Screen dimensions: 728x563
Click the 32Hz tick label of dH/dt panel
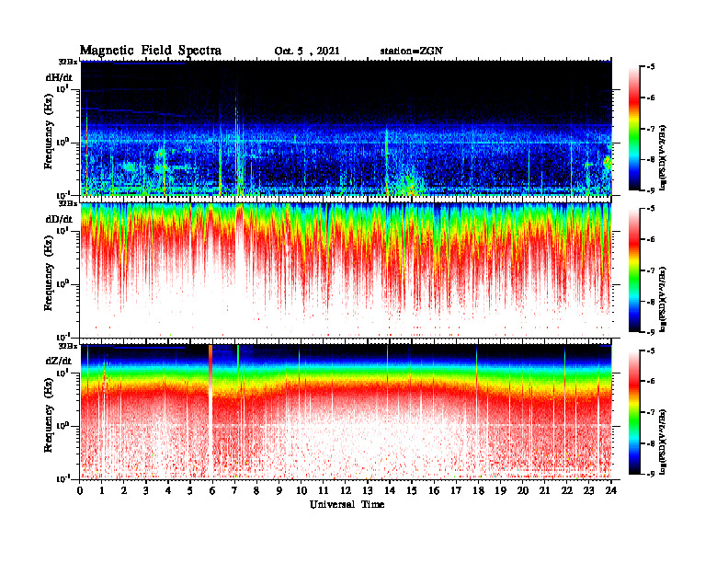[x=68, y=62]
